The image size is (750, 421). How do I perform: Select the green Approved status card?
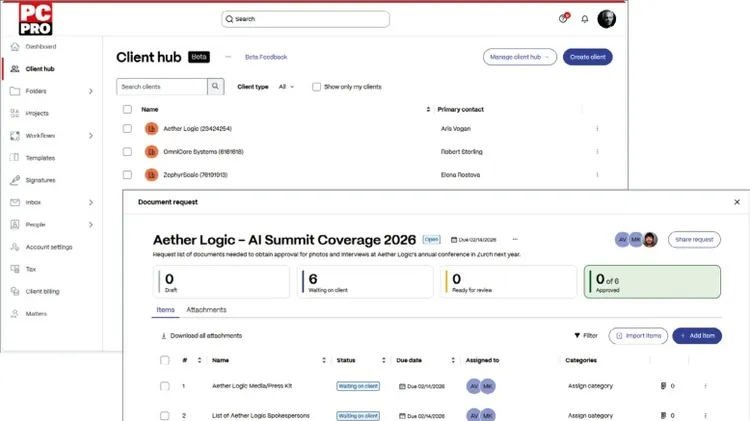tap(652, 282)
